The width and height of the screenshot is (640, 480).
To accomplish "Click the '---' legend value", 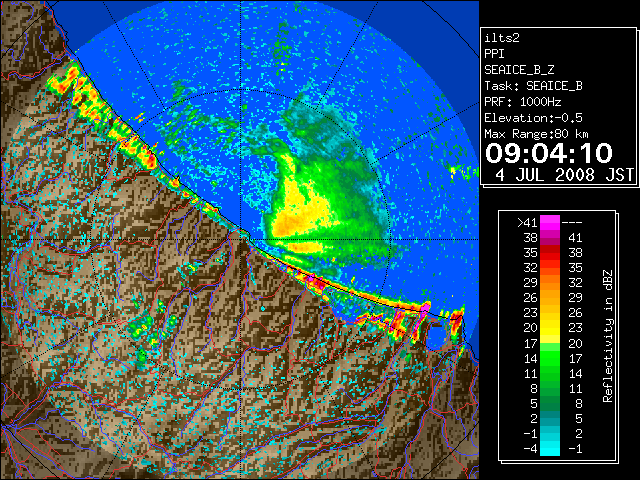I will 572,223.
